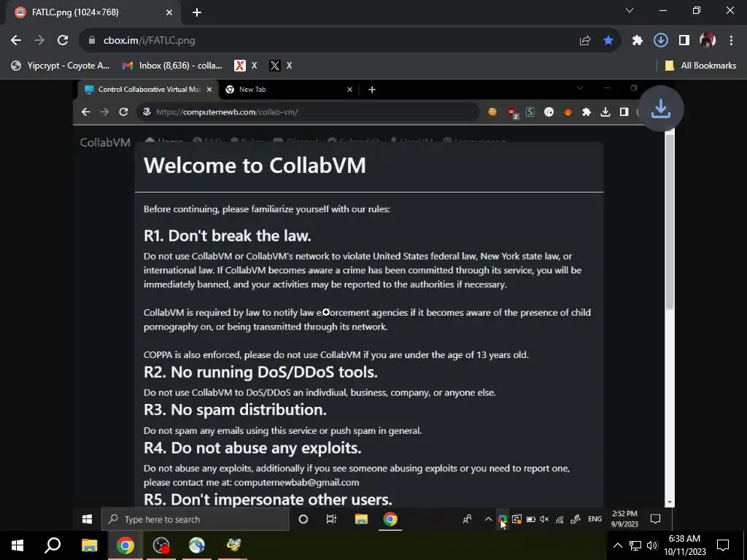Select the FATLC.png (1024×768) tab
This screenshot has width=747, height=560.
pyautogui.click(x=90, y=12)
